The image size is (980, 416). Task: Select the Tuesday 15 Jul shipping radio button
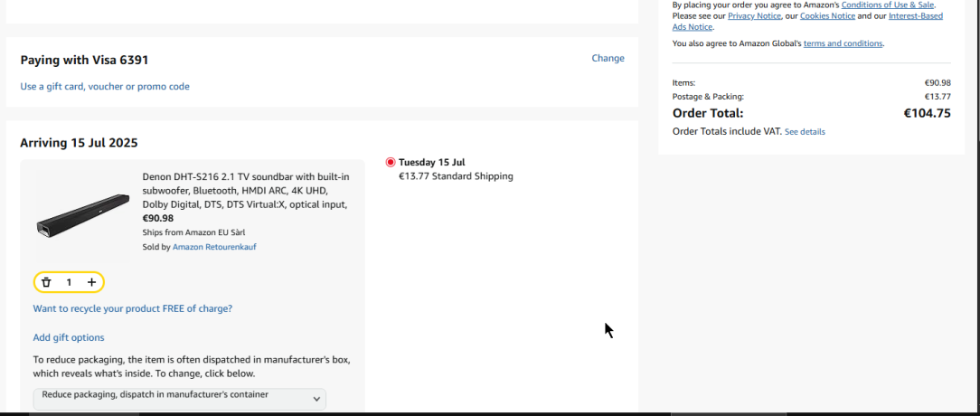point(391,163)
